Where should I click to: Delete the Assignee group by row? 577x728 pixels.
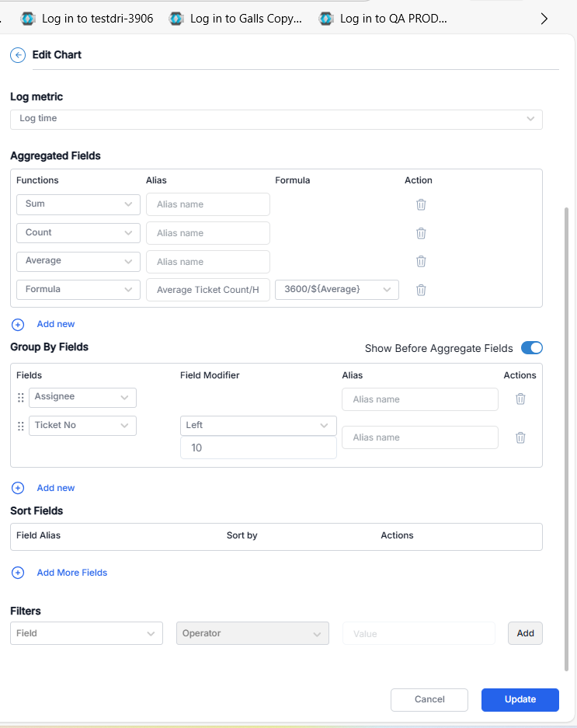point(520,399)
